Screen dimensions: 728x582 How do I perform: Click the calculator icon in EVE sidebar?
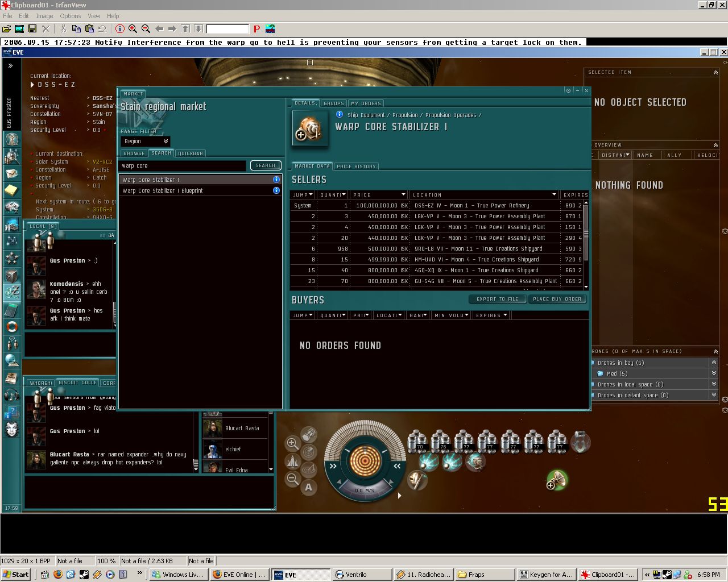coord(12,310)
